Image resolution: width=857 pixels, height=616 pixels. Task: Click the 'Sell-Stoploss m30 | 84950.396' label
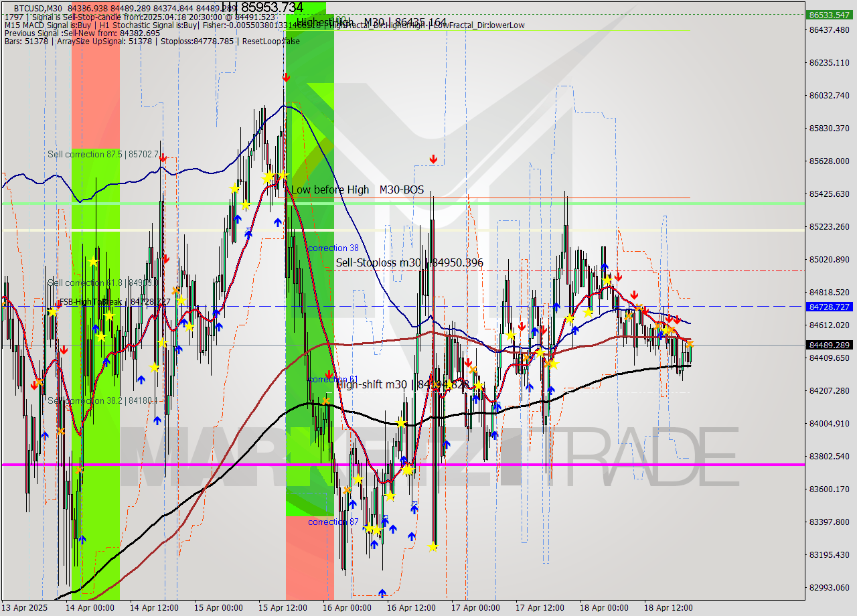[x=409, y=262]
